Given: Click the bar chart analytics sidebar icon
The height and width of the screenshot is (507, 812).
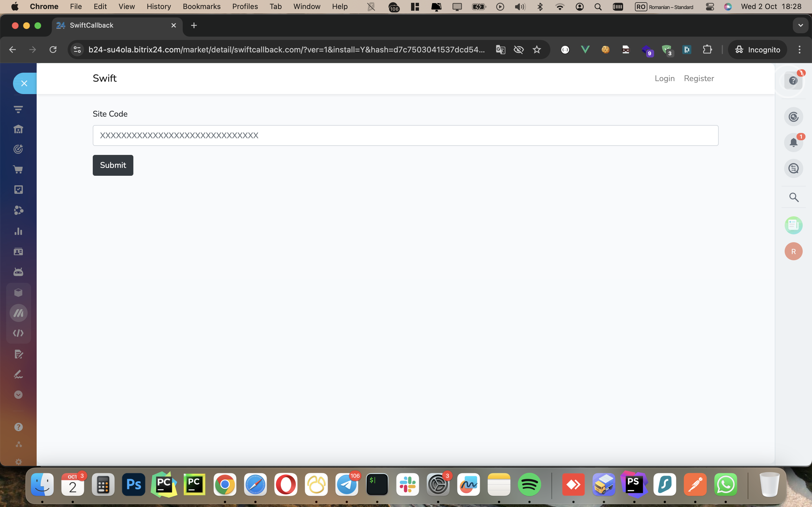Looking at the screenshot, I should [18, 231].
